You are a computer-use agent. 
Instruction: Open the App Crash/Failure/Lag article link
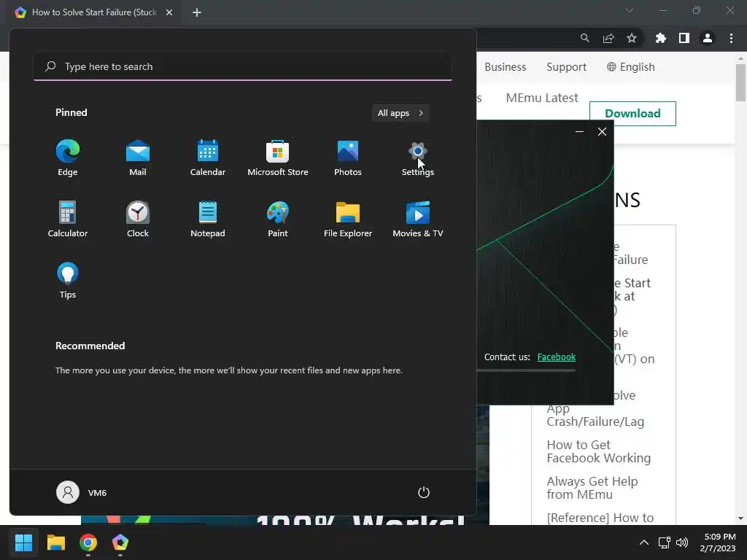coord(595,415)
